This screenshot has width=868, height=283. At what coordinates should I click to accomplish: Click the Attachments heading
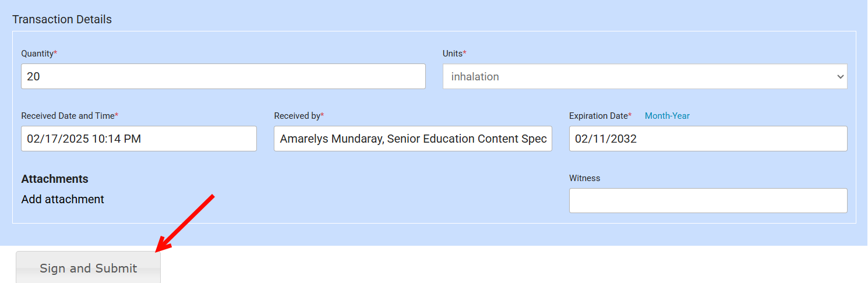[x=55, y=179]
